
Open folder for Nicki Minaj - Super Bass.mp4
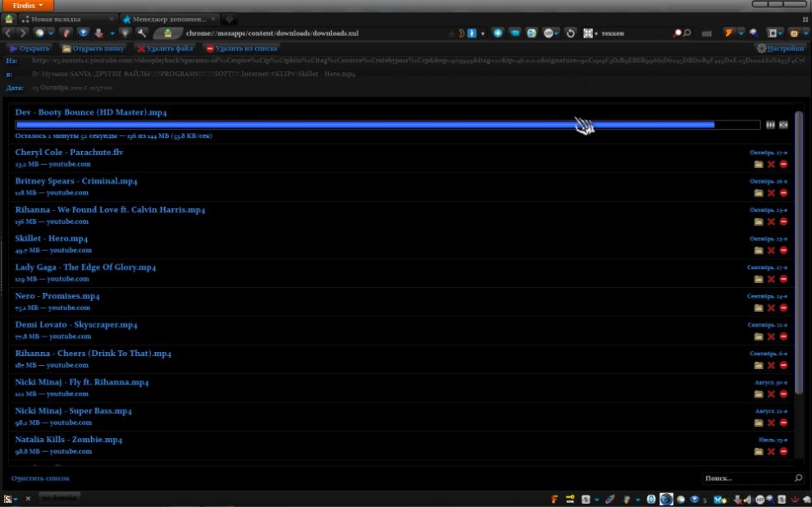pyautogui.click(x=759, y=423)
